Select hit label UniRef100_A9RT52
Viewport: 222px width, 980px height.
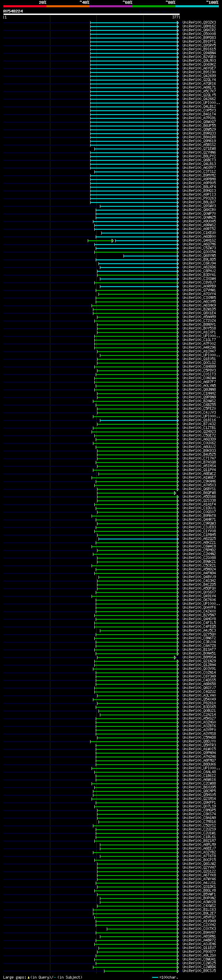coord(199,229)
